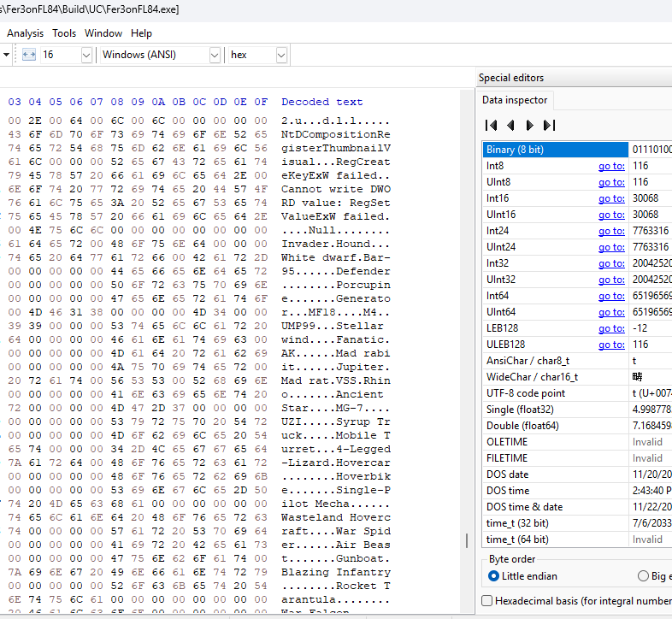Select the WideChar / char16_t row
The image size is (672, 619).
(x=577, y=377)
